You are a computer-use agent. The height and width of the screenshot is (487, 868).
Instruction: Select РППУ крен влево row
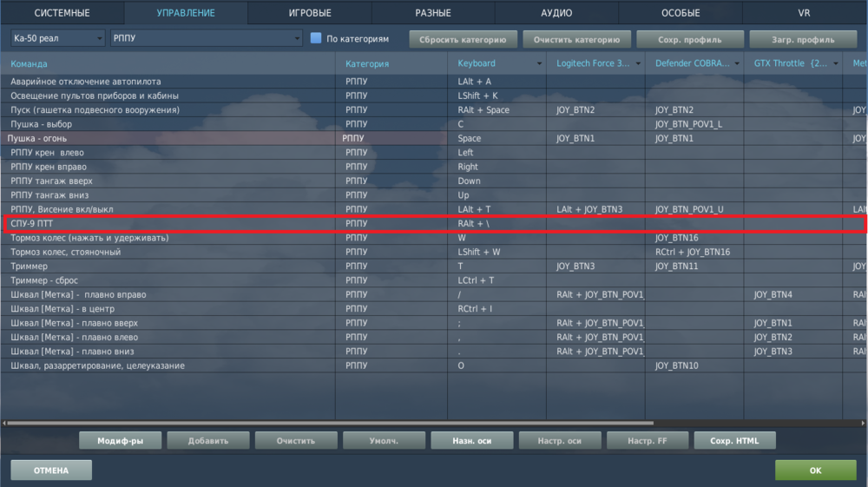[434, 153]
